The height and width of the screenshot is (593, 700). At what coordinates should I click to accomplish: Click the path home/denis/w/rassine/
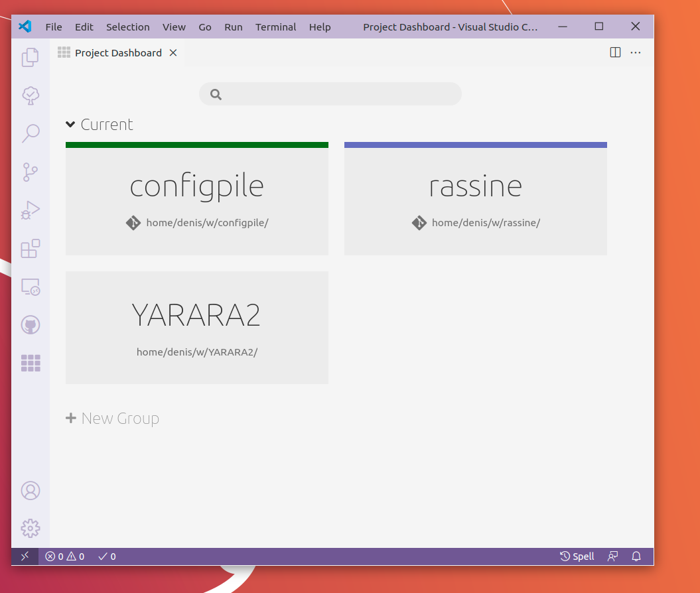coord(486,223)
